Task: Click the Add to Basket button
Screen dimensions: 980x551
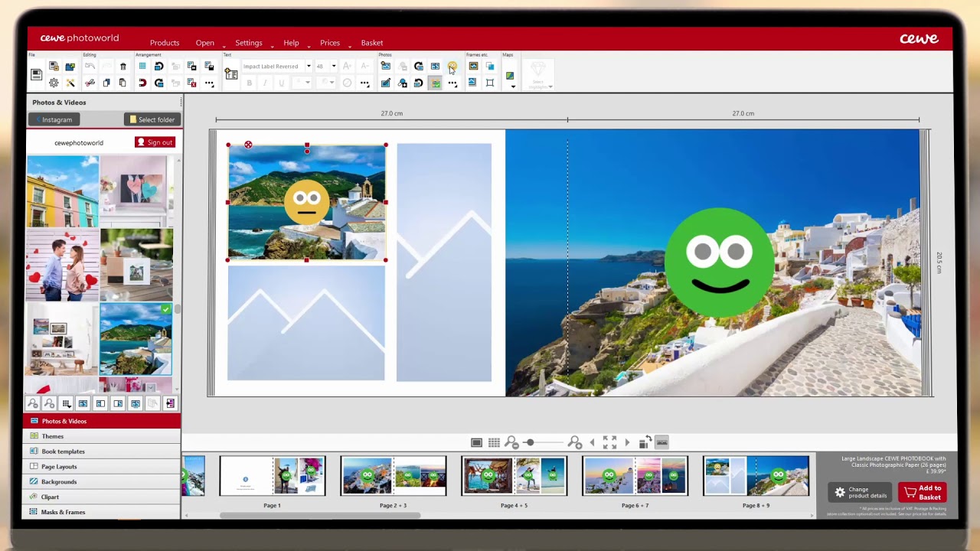Action: [922, 492]
